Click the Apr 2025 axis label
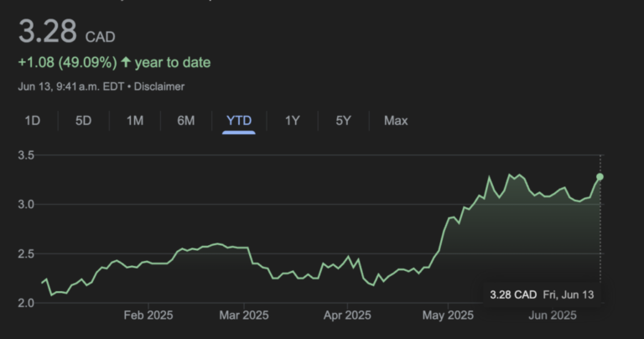Viewport: 644px width, 339px height. 346,316
